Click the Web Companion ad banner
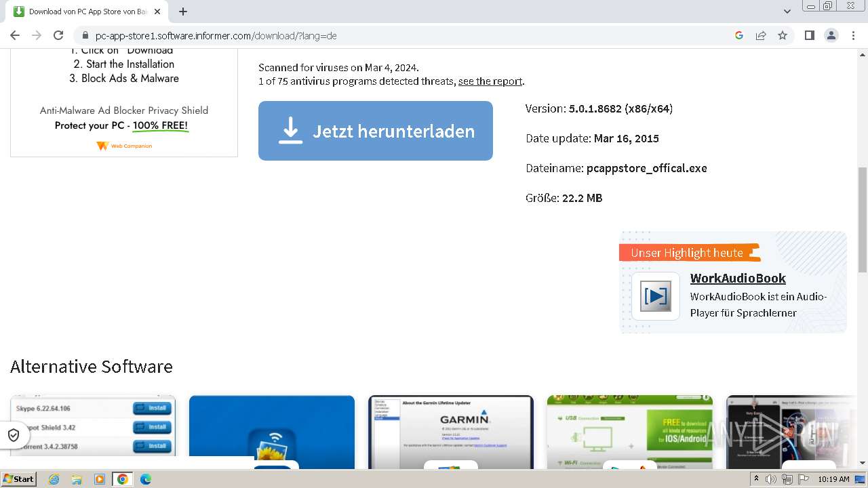 [124, 102]
